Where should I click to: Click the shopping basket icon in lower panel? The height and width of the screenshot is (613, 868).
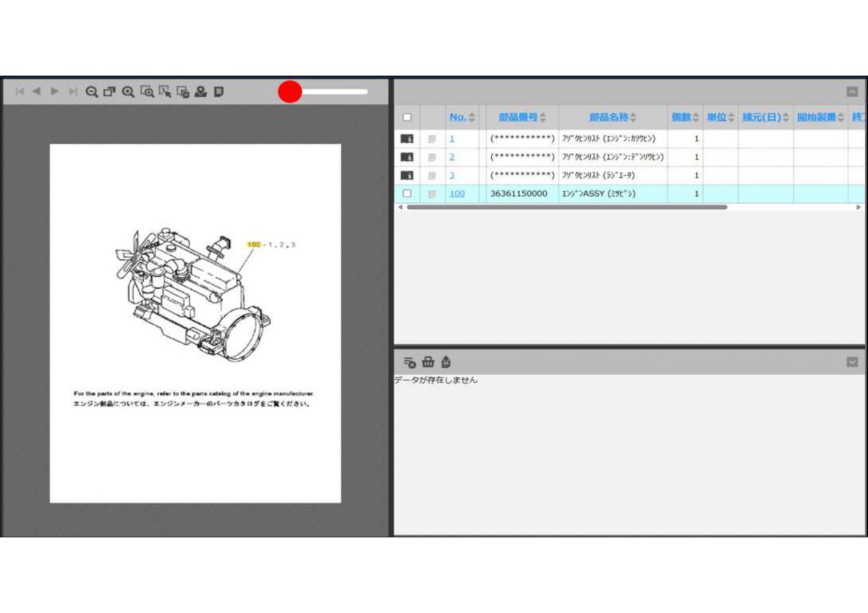(x=427, y=362)
